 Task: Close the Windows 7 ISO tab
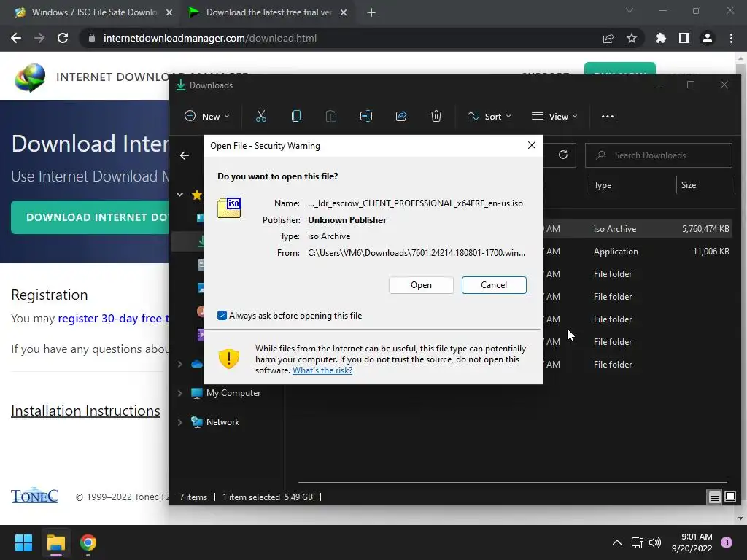(169, 12)
